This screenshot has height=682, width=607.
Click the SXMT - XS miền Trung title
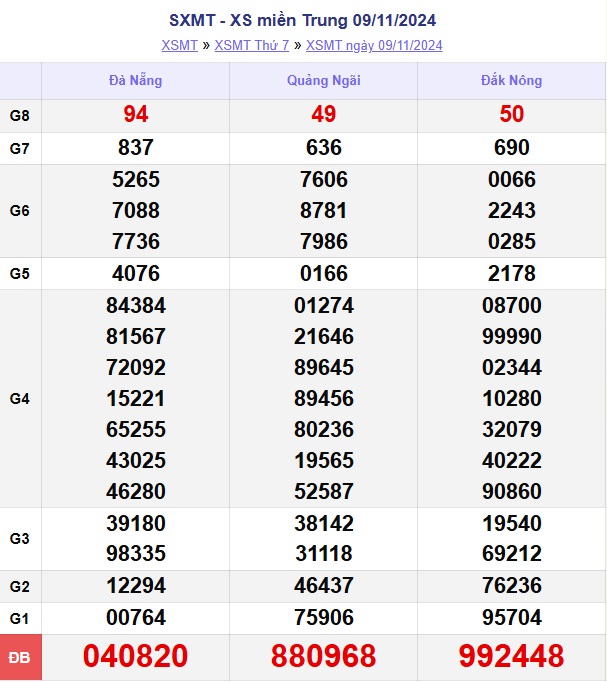tap(302, 20)
